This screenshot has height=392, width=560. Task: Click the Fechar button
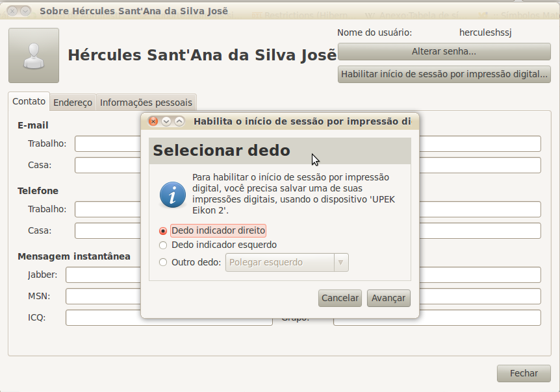(x=523, y=373)
